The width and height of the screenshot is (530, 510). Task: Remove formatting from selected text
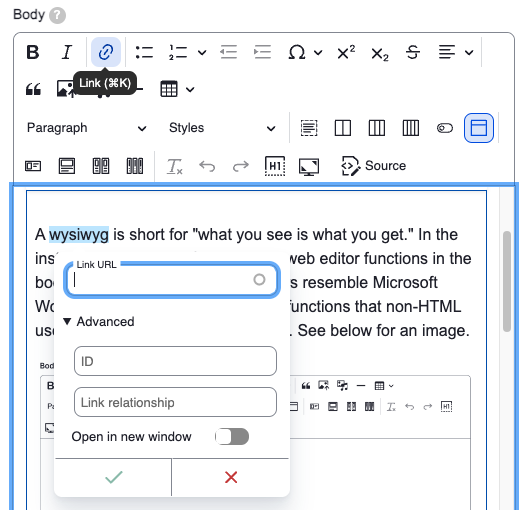coord(174,166)
